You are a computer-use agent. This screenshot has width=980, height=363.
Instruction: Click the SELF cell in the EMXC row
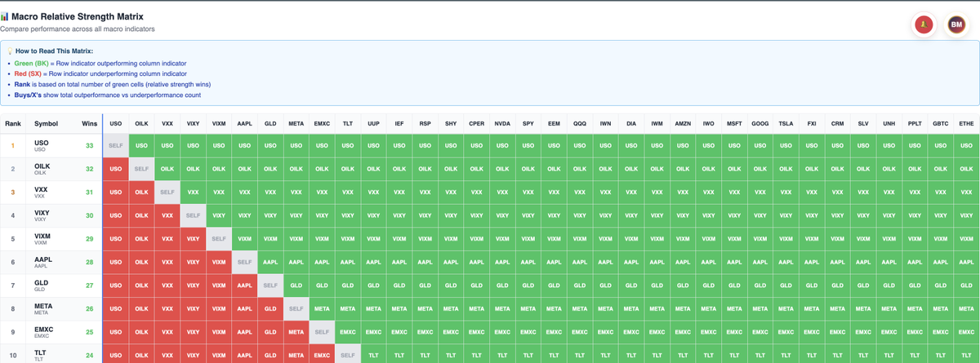(322, 332)
